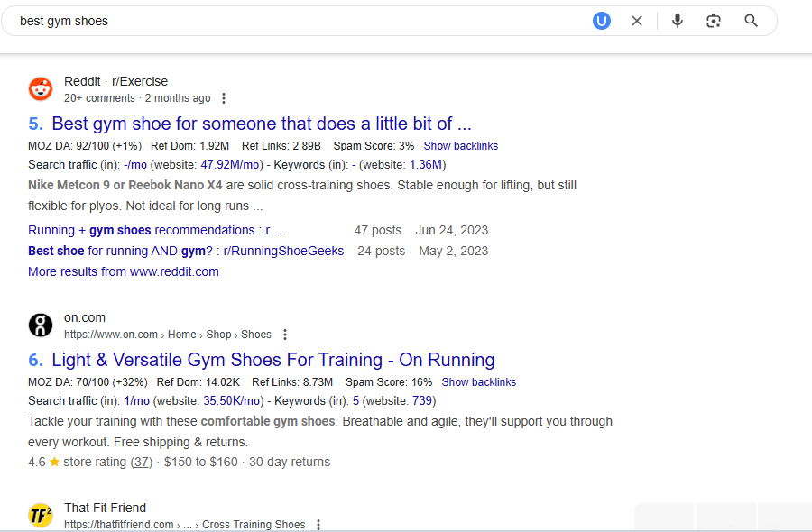The width and height of the screenshot is (812, 532).
Task: Open search by image camera icon
Action: pyautogui.click(x=714, y=21)
